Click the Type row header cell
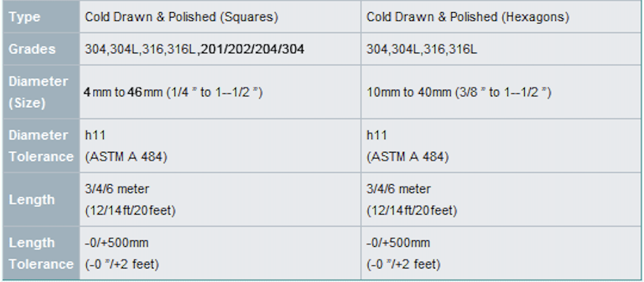This screenshot has height=282, width=644. coord(25,17)
